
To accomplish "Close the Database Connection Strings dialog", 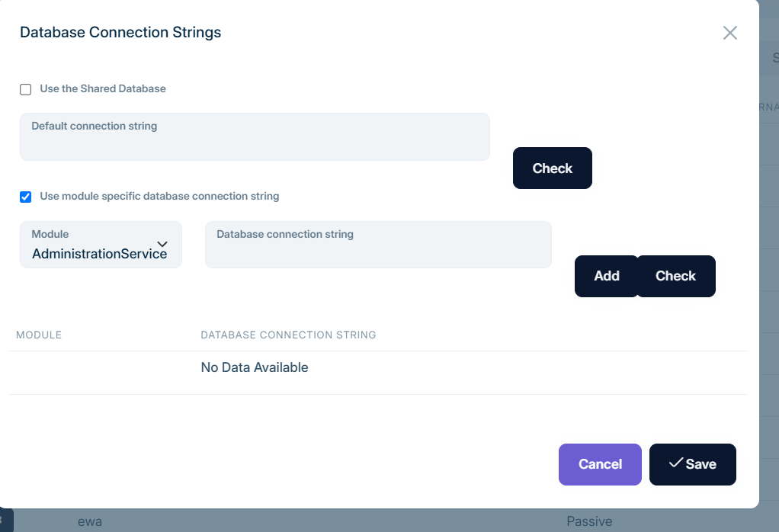I will click(x=729, y=33).
